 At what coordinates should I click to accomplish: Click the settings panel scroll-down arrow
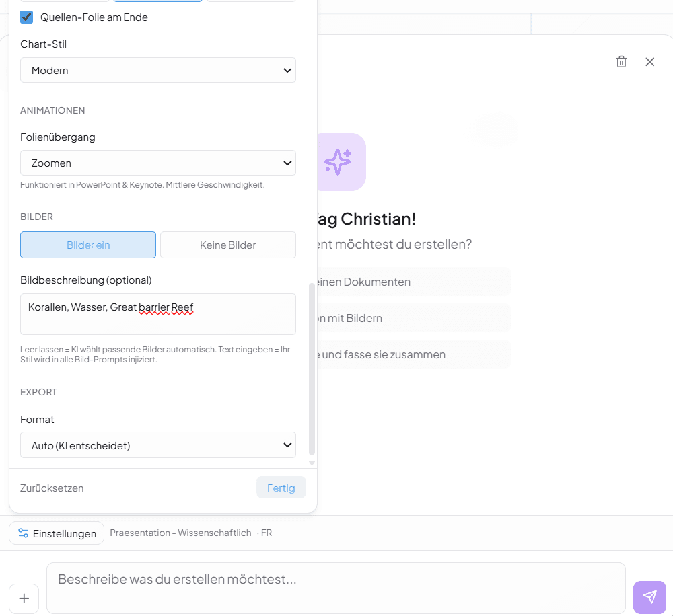coord(312,463)
